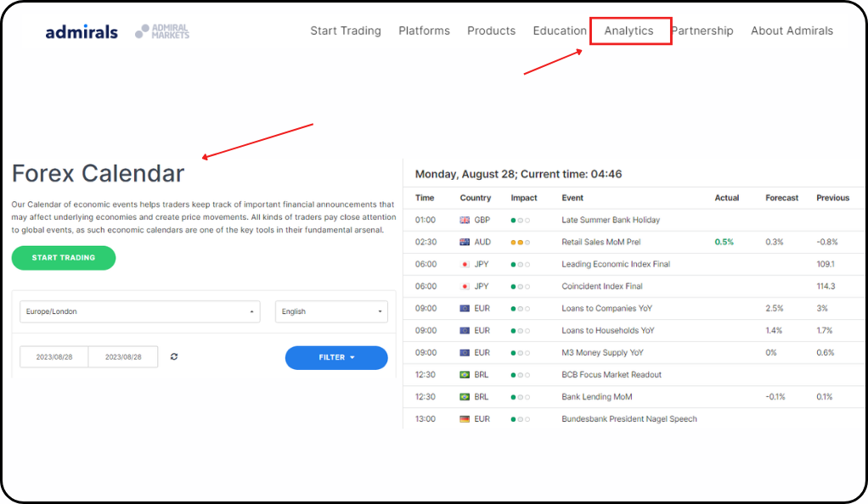Click the 02:30 time cell
Screen dimensions: 868x504
coord(426,243)
